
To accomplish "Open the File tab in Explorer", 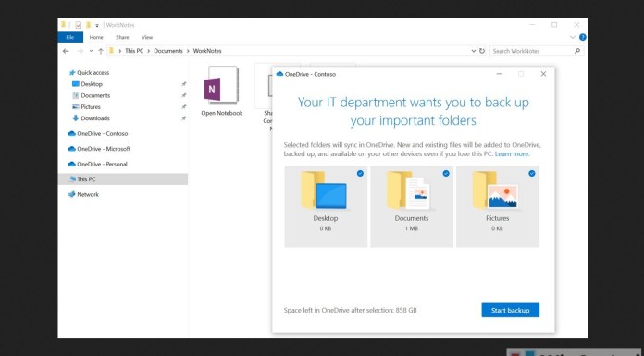I will [x=70, y=37].
